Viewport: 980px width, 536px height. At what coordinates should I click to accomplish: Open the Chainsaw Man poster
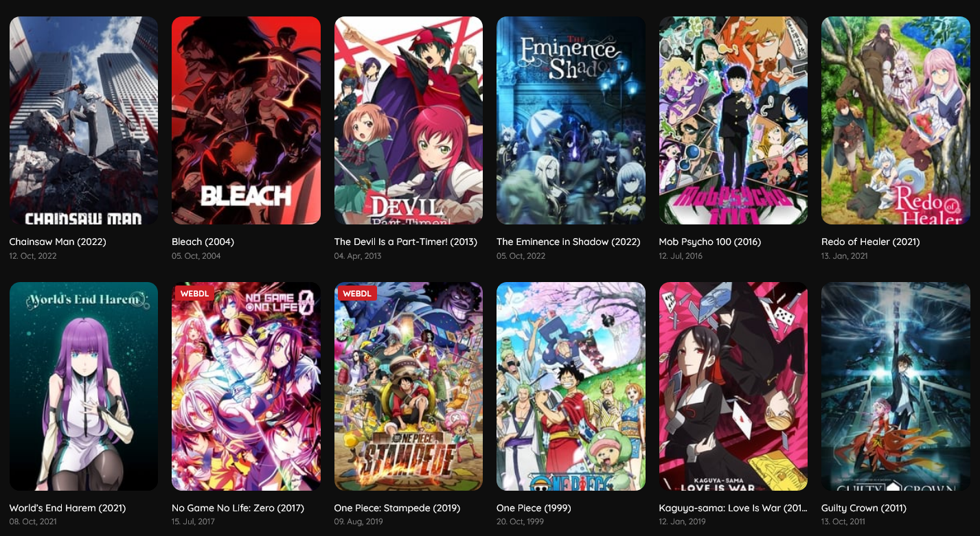[x=84, y=121]
